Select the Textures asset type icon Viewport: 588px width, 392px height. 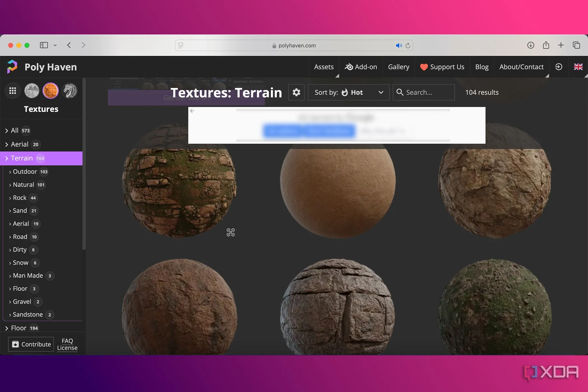point(50,91)
